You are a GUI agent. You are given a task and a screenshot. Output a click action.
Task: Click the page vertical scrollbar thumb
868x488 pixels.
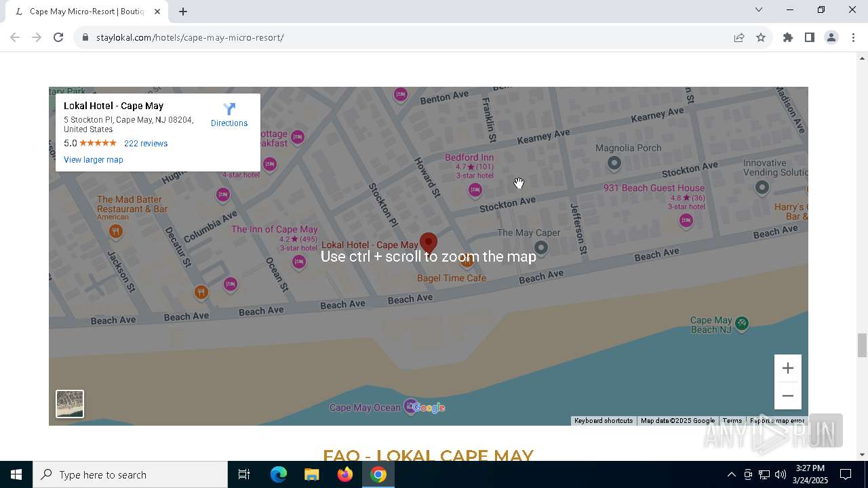click(862, 345)
